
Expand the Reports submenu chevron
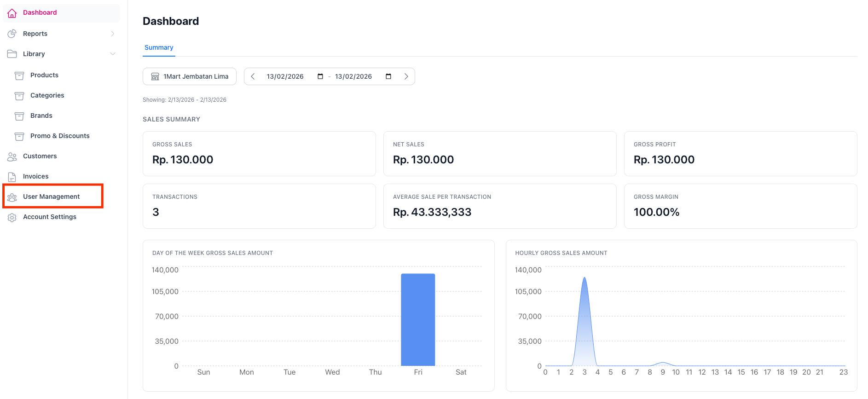pyautogui.click(x=113, y=34)
